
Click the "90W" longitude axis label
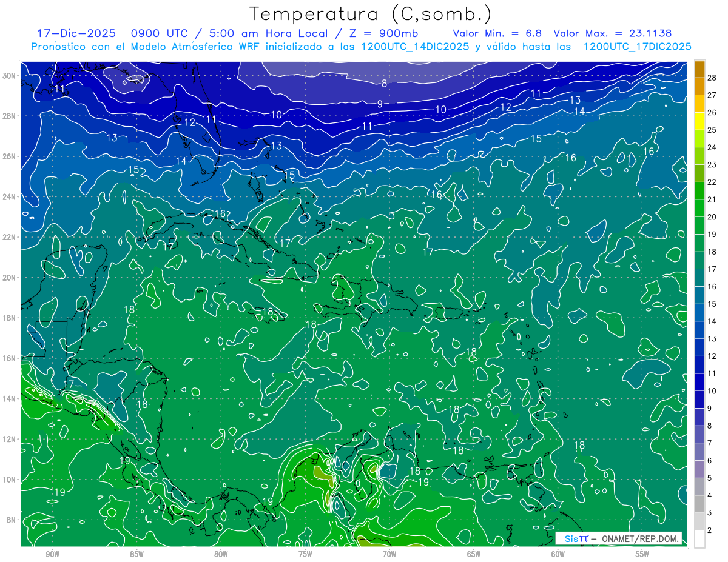point(53,554)
